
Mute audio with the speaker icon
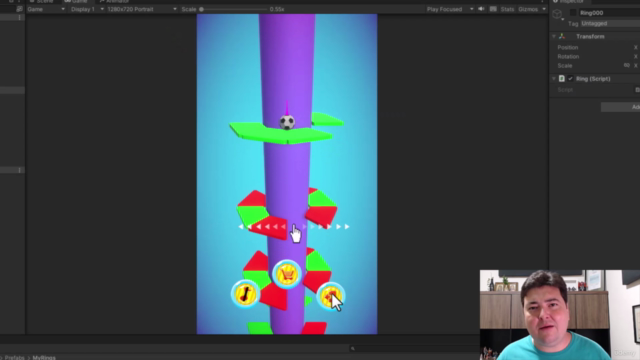481,9
